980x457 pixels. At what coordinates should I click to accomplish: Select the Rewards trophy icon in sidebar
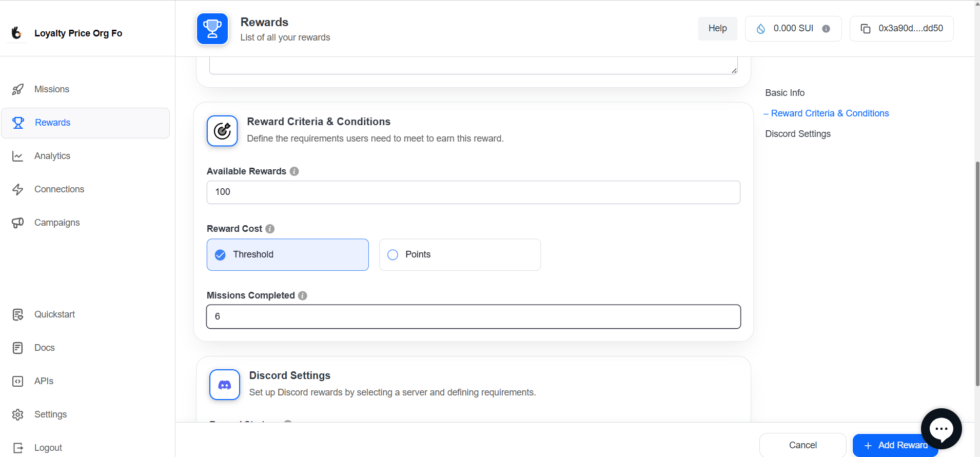(x=18, y=123)
